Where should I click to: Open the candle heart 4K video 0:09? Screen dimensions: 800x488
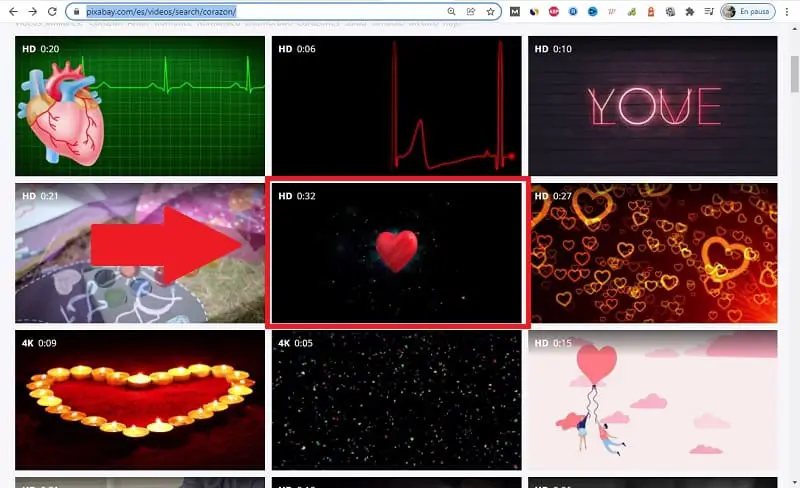click(x=140, y=400)
